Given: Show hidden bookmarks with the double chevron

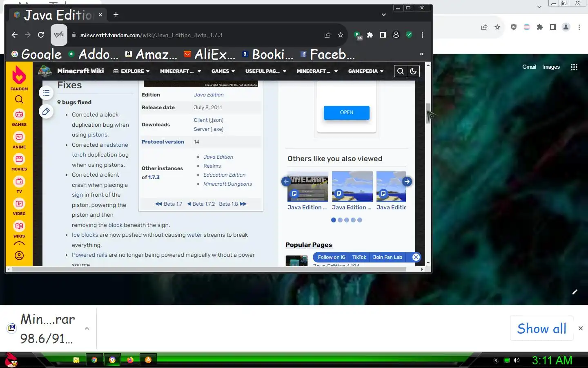Looking at the screenshot, I should coord(422,54).
